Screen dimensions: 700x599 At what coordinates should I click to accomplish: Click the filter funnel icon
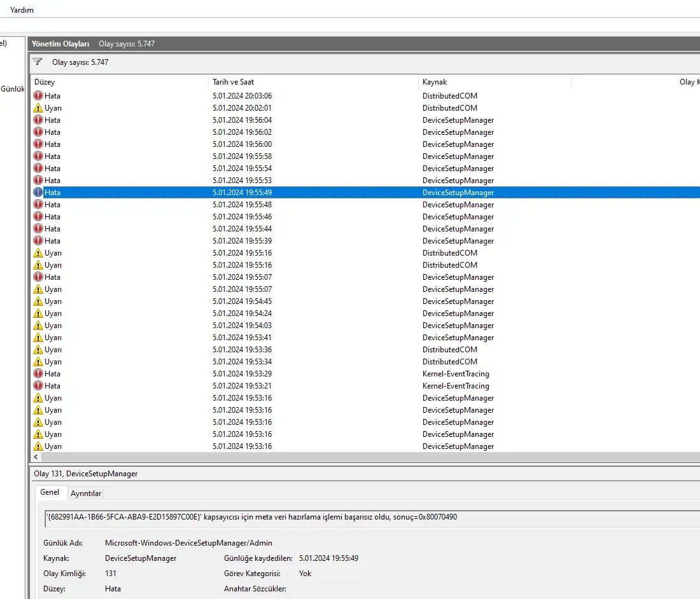[38, 62]
